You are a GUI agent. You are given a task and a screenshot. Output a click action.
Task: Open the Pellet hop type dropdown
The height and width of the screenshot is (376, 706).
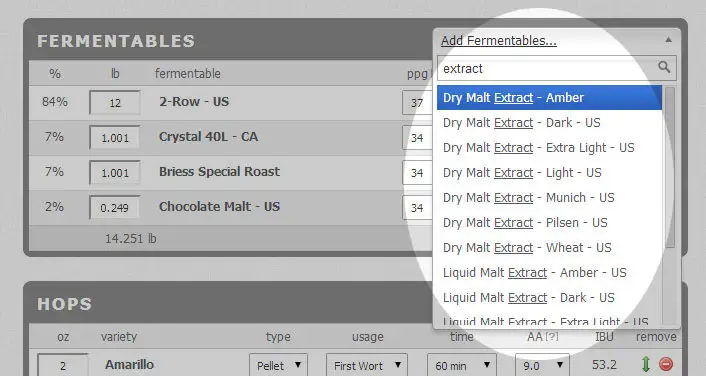(278, 365)
